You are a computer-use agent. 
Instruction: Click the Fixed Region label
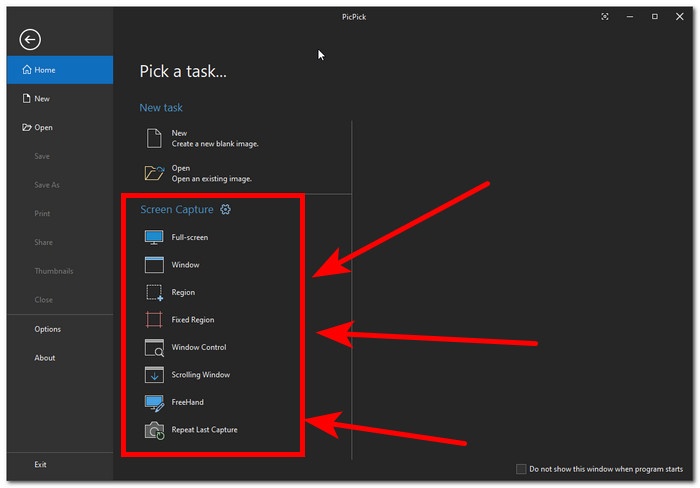(193, 320)
